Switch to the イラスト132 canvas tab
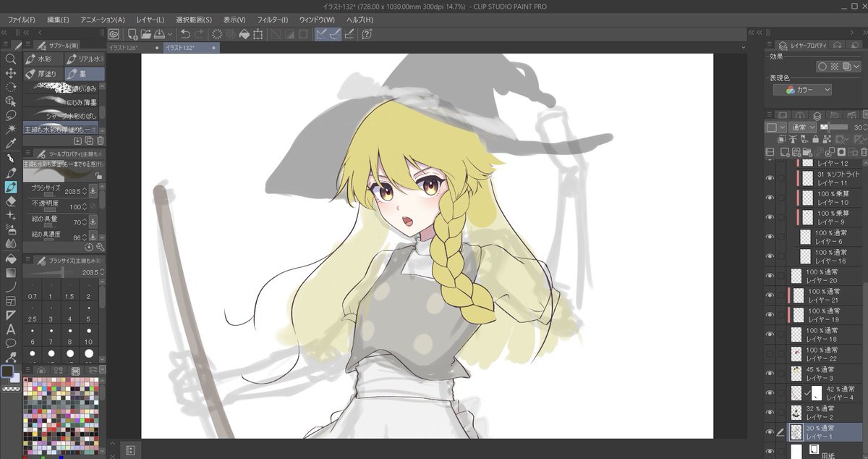The height and width of the screenshot is (459, 868). (x=190, y=47)
